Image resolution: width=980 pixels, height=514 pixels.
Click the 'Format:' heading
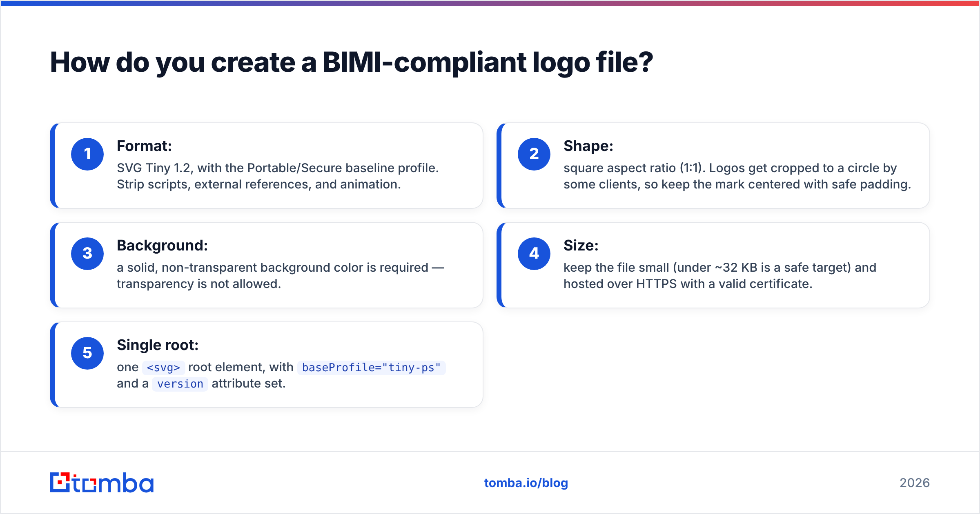144,146
